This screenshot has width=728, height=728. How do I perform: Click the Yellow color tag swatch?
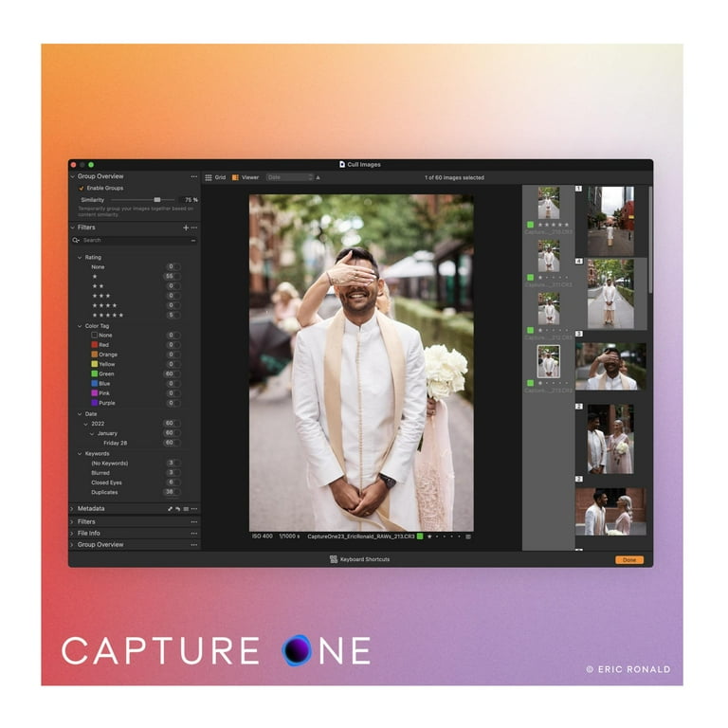point(94,364)
